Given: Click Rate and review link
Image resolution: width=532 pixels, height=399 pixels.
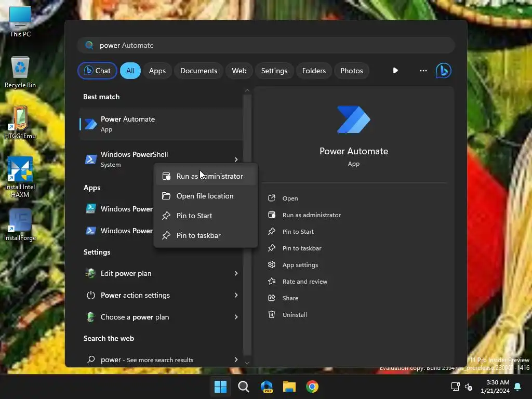Looking at the screenshot, I should click(304, 281).
